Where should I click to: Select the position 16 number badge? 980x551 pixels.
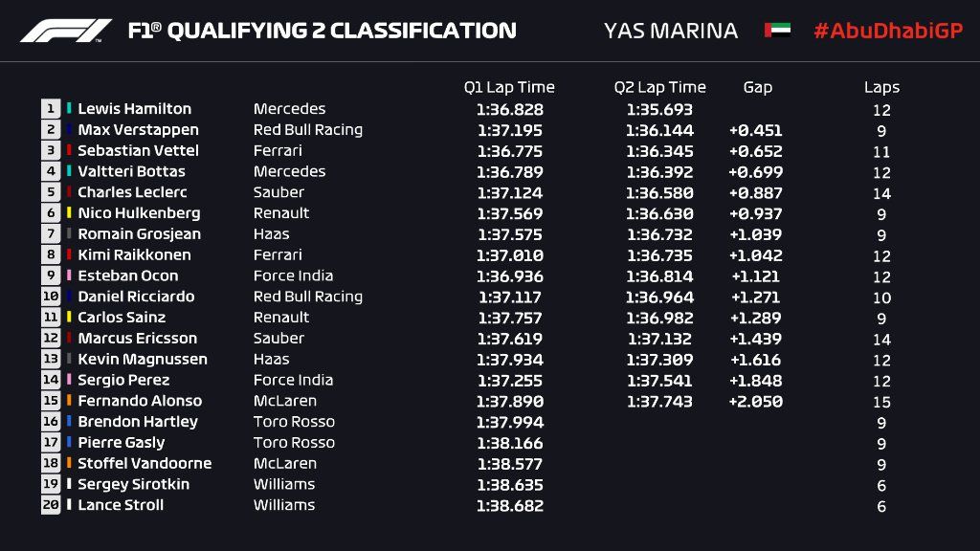[x=51, y=422]
